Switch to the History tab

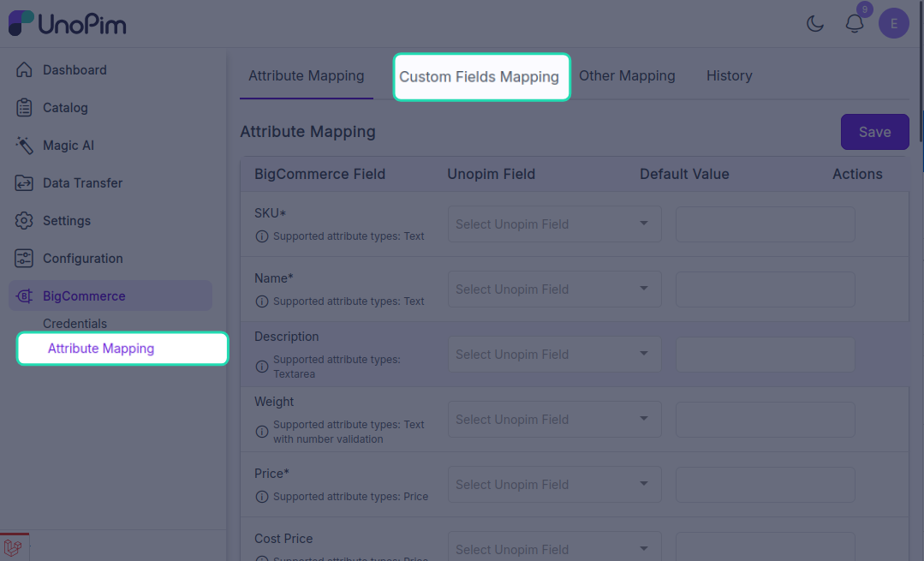[x=730, y=76]
